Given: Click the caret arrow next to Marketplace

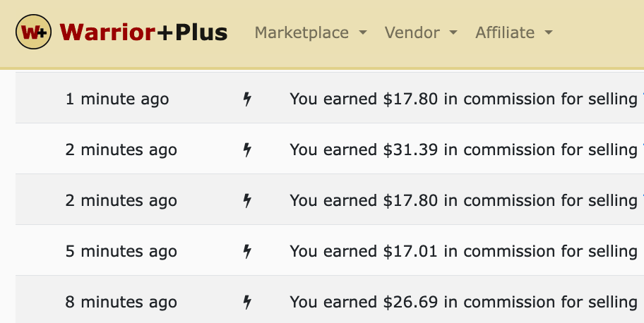Looking at the screenshot, I should (363, 33).
